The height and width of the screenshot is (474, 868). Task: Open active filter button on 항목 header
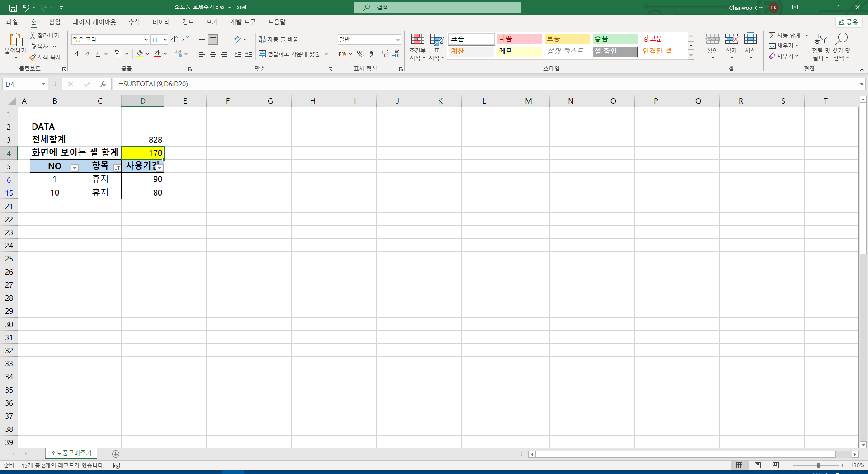pos(117,168)
